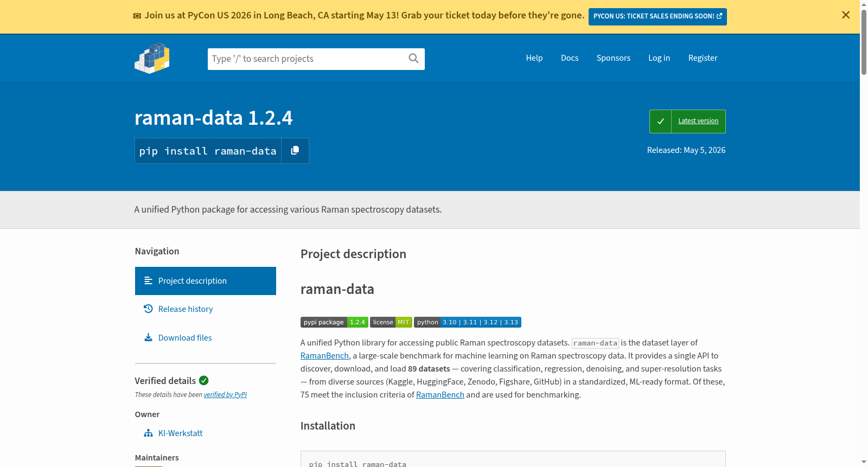The height and width of the screenshot is (467, 868).
Task: Click the 'Released: May 5, 2026' text
Action: coord(686,150)
